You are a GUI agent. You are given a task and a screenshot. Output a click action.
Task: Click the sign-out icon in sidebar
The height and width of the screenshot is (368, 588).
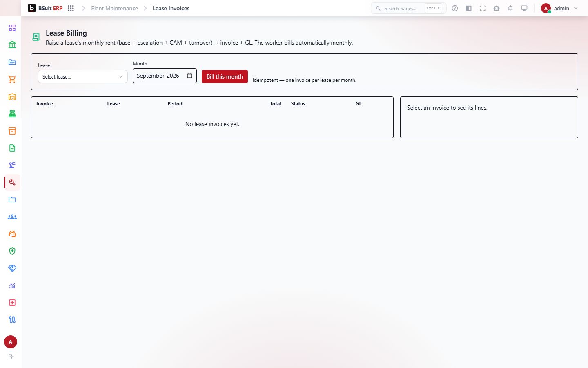coord(11,357)
